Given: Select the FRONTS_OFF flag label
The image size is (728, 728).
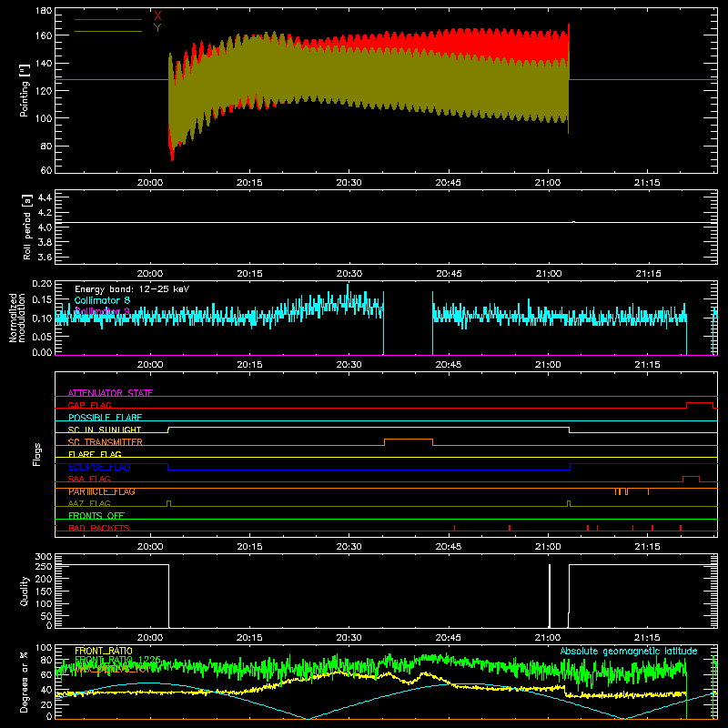Looking at the screenshot, I should click(96, 516).
